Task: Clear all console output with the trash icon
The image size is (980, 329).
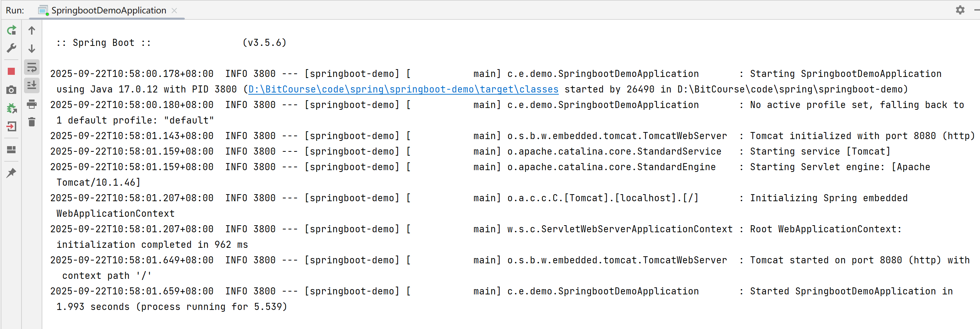Action: 32,122
